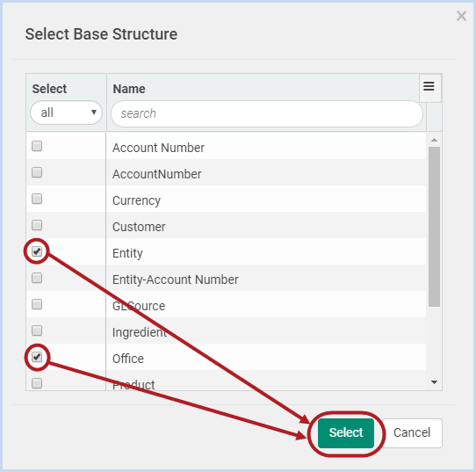Check the AccountNumber row checkbox

37,172
